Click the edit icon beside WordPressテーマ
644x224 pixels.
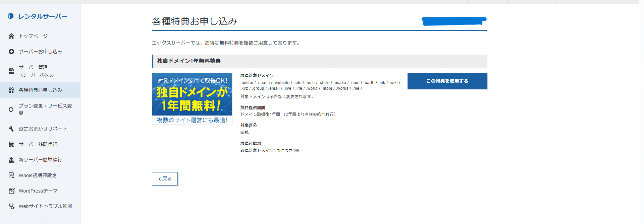11,191
